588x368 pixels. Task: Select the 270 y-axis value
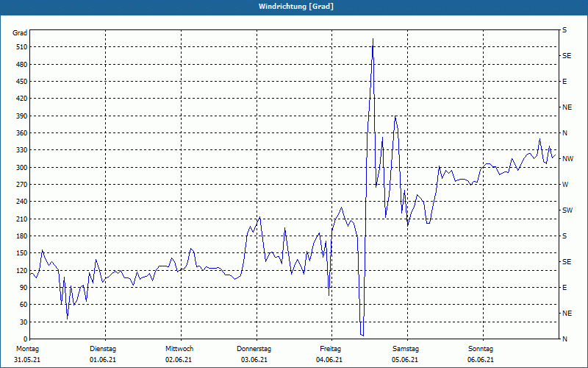[21, 185]
